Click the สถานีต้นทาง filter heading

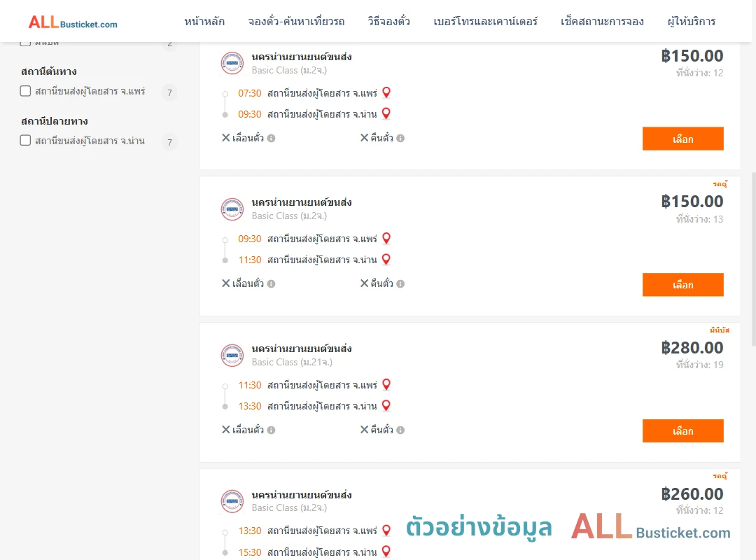(49, 71)
